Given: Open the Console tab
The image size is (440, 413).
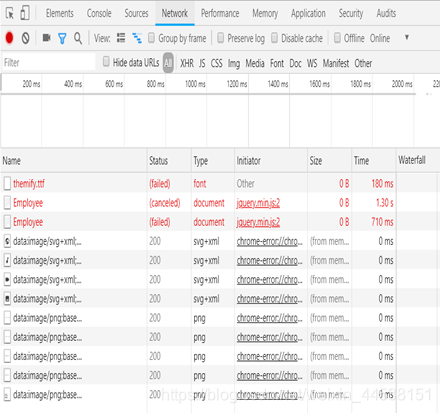Looking at the screenshot, I should click(99, 13).
